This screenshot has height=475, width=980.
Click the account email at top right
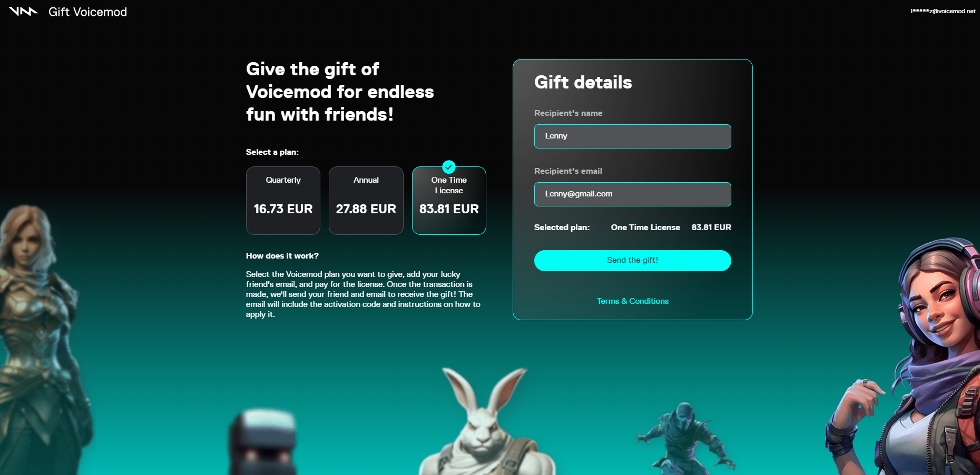click(x=943, y=11)
